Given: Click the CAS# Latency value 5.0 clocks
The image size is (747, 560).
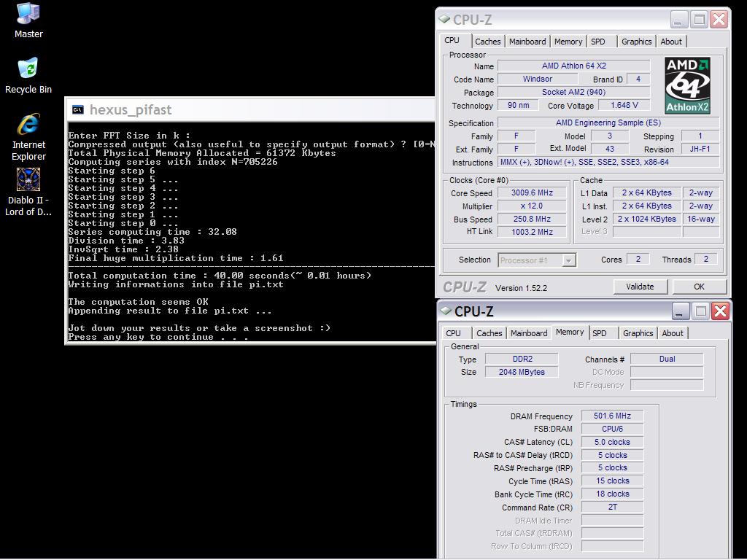Looking at the screenshot, I should tap(612, 442).
